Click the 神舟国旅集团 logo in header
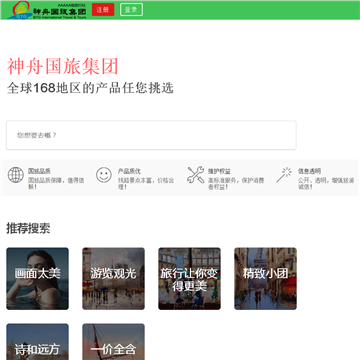Screen dimensions: 360x360 click(x=47, y=10)
